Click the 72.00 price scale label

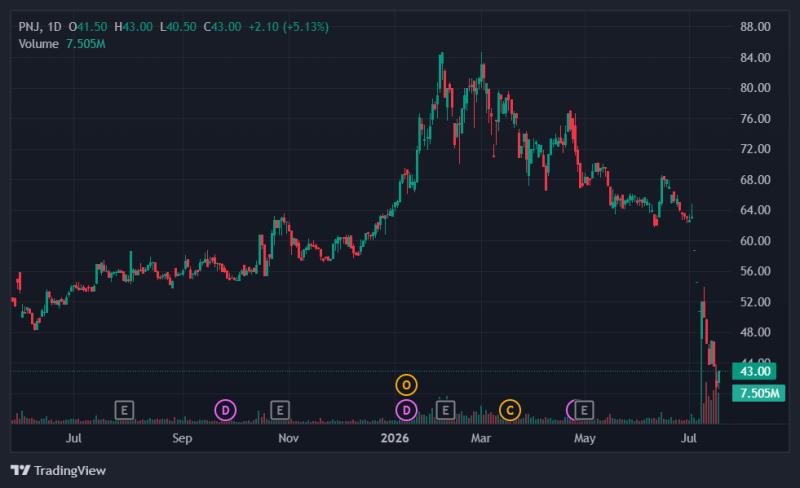(x=755, y=149)
